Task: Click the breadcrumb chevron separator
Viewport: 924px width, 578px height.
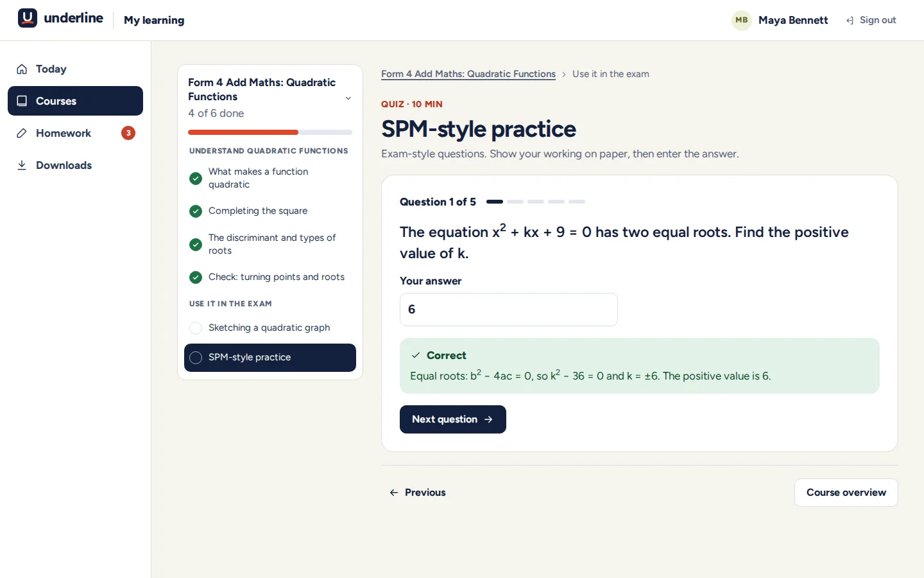Action: (564, 74)
